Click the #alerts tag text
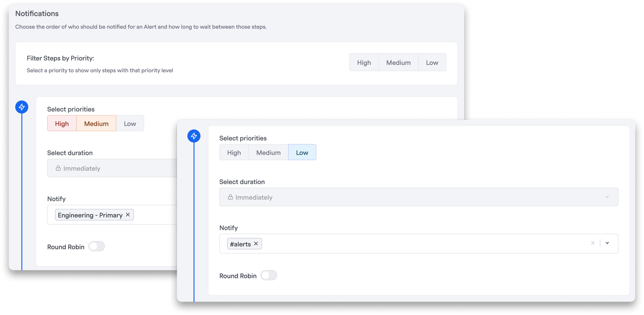 (241, 244)
